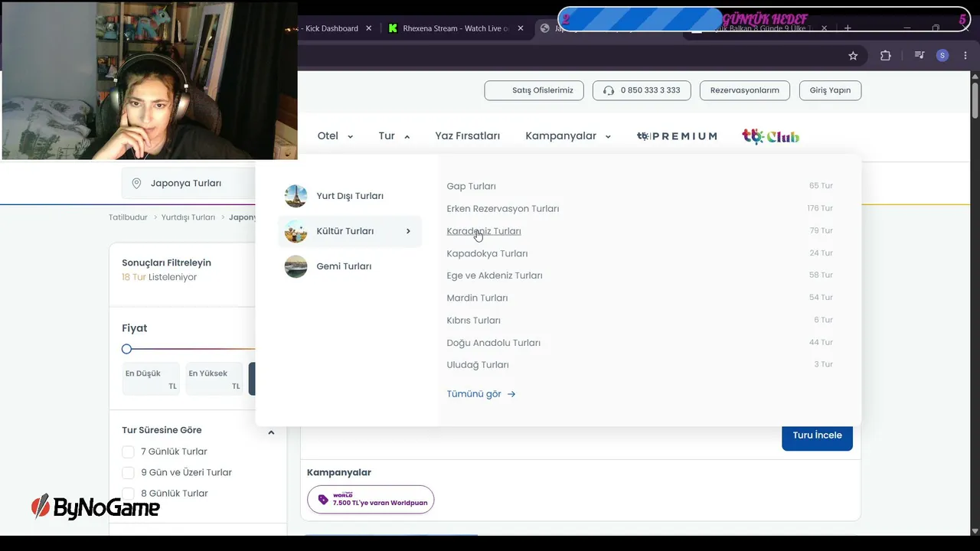The width and height of the screenshot is (980, 551).
Task: Collapse the Tur Süresine Göre filter section
Action: (x=271, y=432)
